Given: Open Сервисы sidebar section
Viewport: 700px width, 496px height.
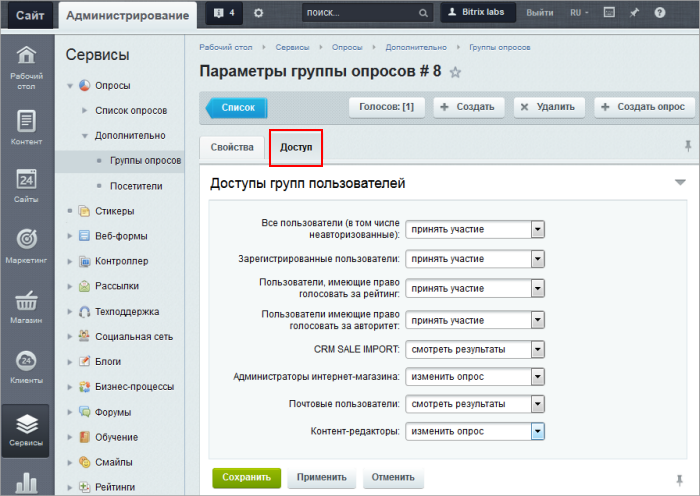Looking at the screenshot, I should point(25,431).
